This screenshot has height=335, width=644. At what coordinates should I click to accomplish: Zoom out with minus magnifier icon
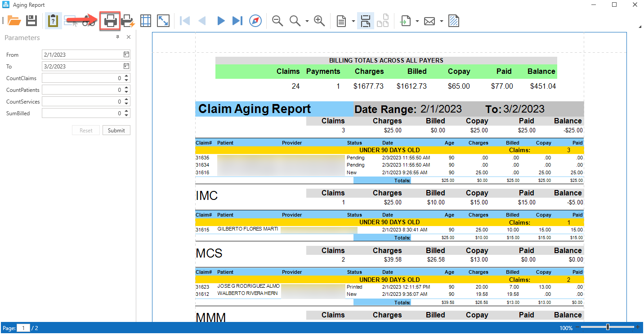pyautogui.click(x=277, y=21)
